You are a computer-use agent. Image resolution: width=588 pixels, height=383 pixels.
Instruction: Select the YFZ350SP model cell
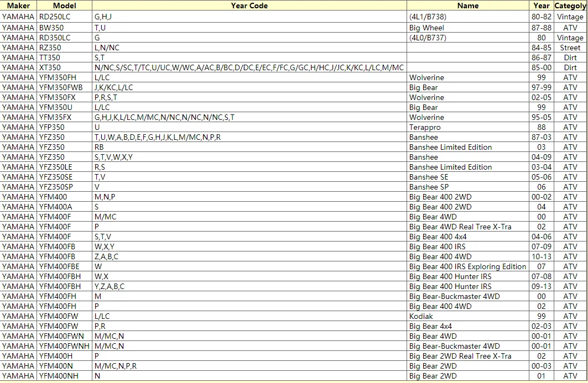coord(65,187)
